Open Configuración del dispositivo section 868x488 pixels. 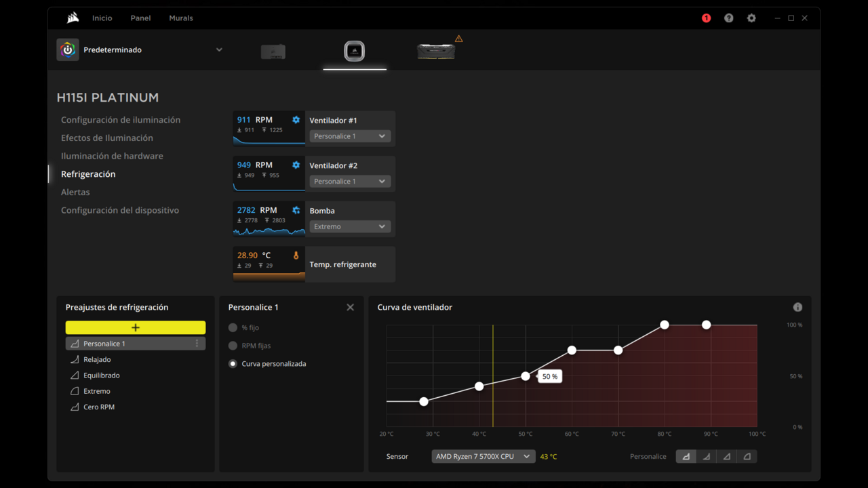pos(120,210)
